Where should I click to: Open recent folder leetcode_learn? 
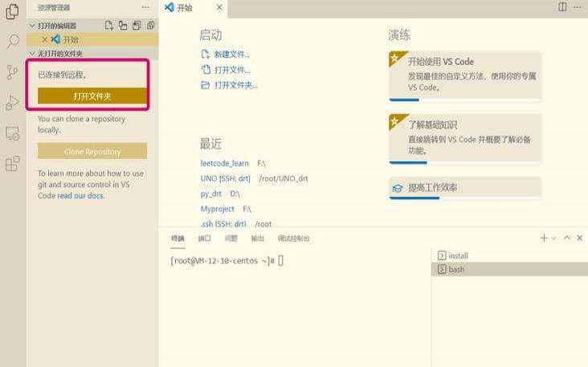tap(225, 164)
